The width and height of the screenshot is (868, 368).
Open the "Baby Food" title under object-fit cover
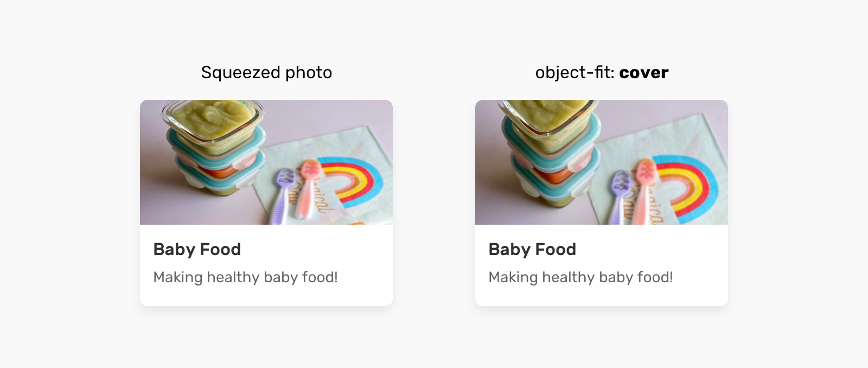click(x=532, y=249)
